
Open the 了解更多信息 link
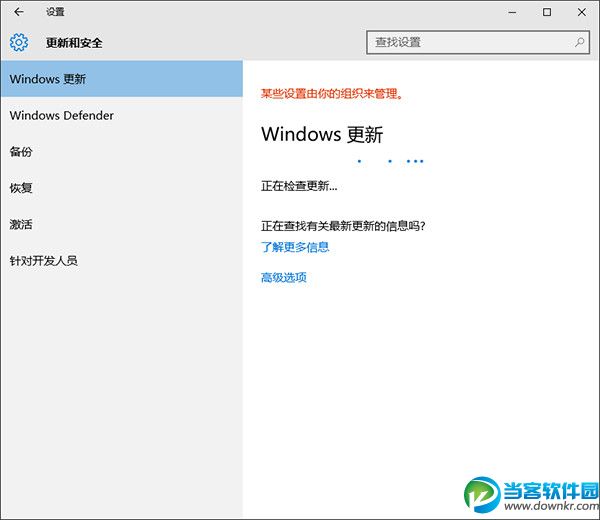[x=295, y=247]
